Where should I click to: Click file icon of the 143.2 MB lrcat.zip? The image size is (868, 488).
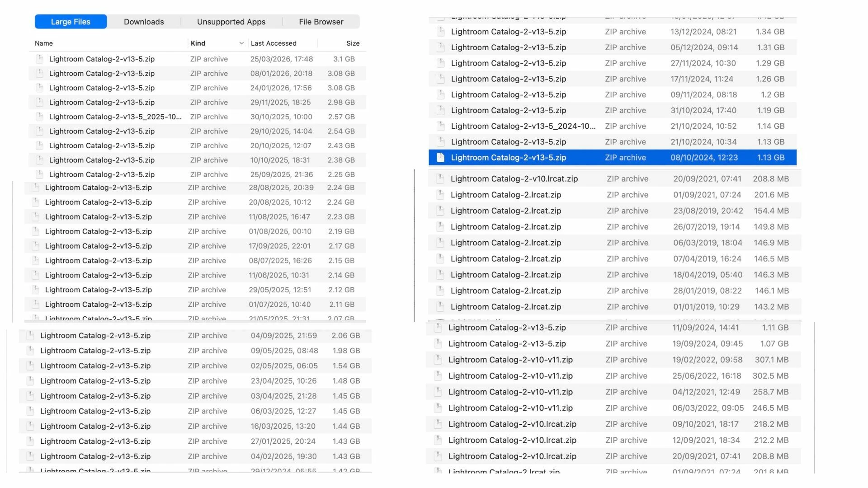click(440, 306)
